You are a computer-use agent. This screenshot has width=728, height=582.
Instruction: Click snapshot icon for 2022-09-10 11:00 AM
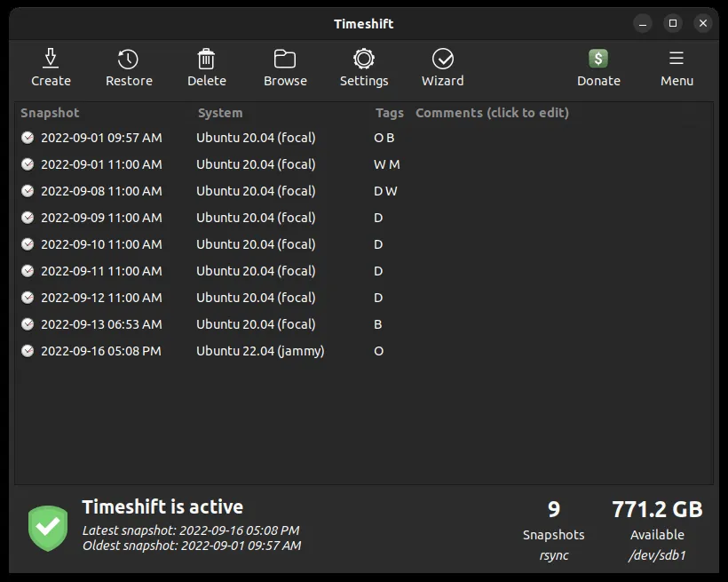coord(28,244)
